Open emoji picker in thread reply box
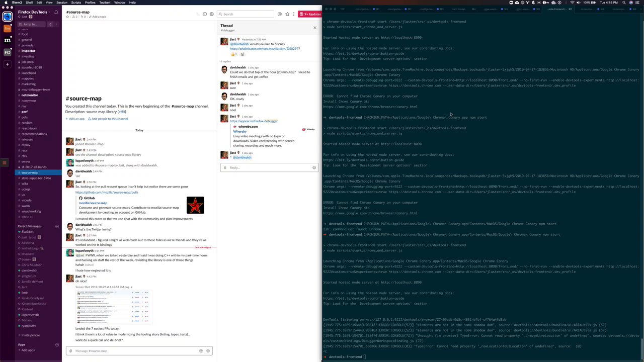This screenshot has height=362, width=644. point(314,167)
